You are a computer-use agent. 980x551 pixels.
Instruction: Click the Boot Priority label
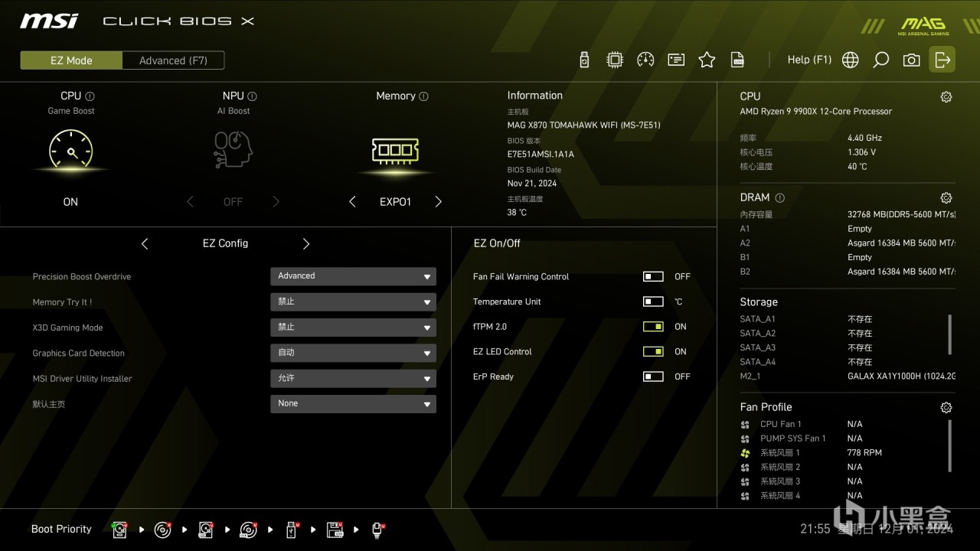pyautogui.click(x=61, y=529)
